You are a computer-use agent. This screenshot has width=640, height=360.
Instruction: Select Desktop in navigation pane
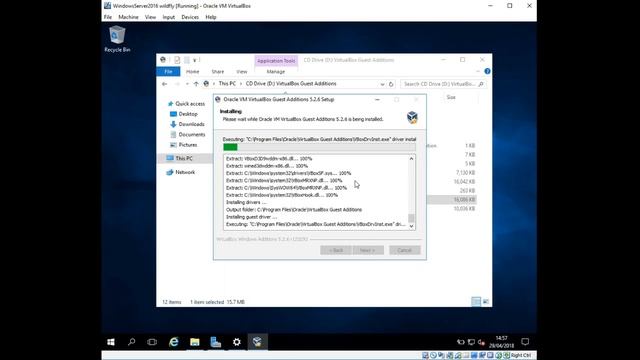184,114
